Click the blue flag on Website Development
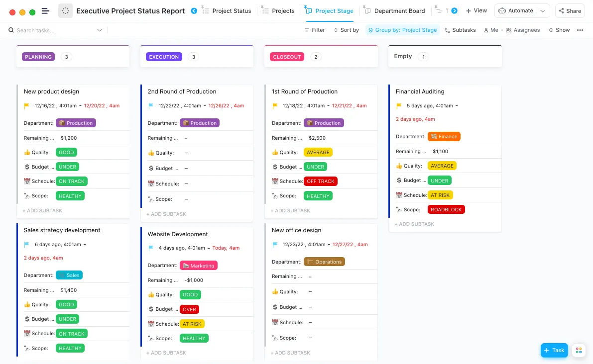The image size is (593, 364). (x=150, y=248)
